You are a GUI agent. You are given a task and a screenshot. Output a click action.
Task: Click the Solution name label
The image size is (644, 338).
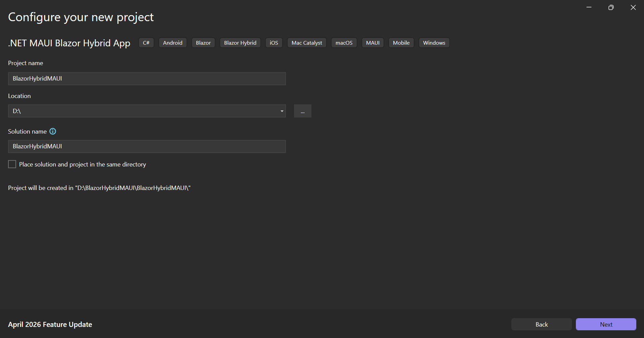click(28, 132)
